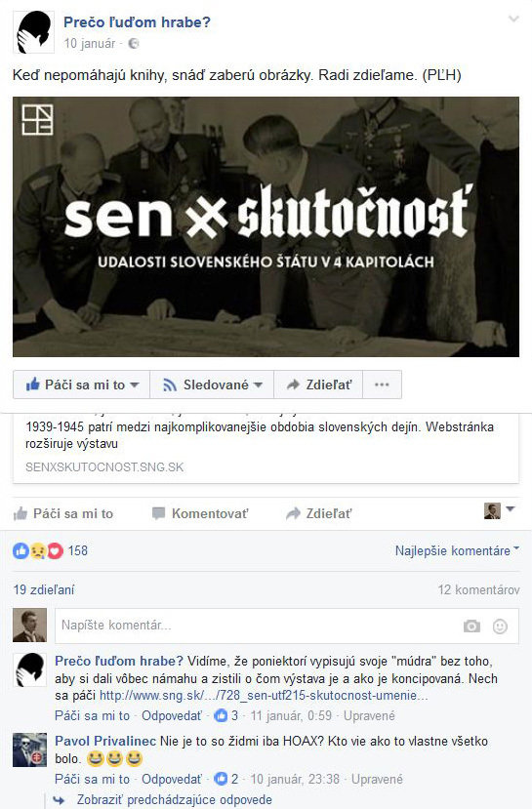Share the post via Zdieľať arrow
The width and height of the screenshot is (532, 809).
(319, 513)
